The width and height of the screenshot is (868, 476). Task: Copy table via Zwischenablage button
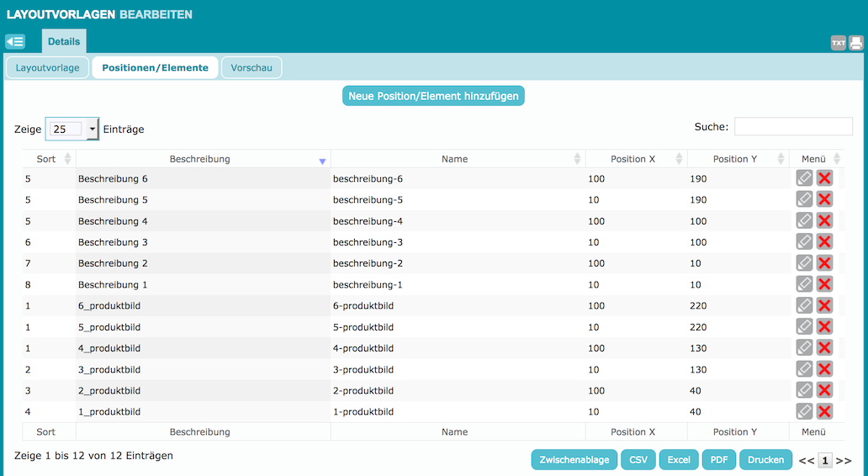(x=574, y=460)
